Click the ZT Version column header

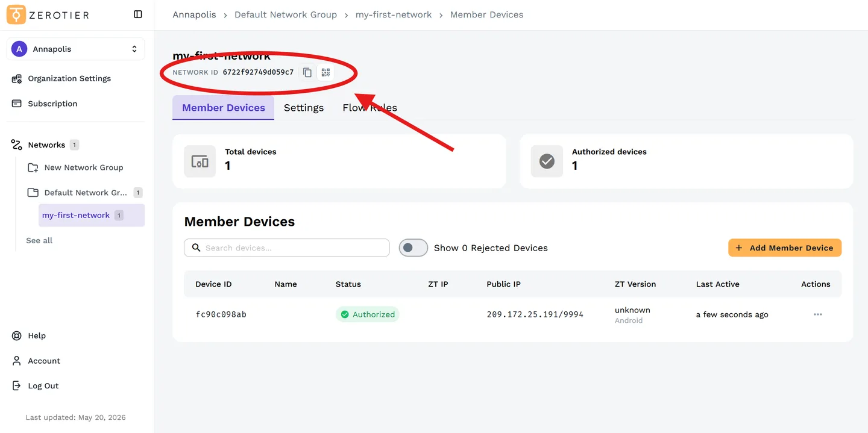[x=635, y=284]
